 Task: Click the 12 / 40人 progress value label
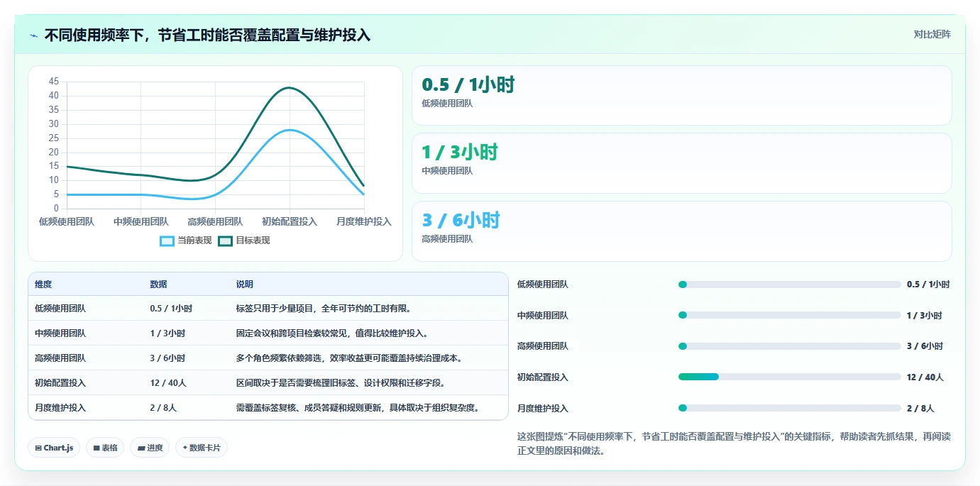[x=925, y=377]
